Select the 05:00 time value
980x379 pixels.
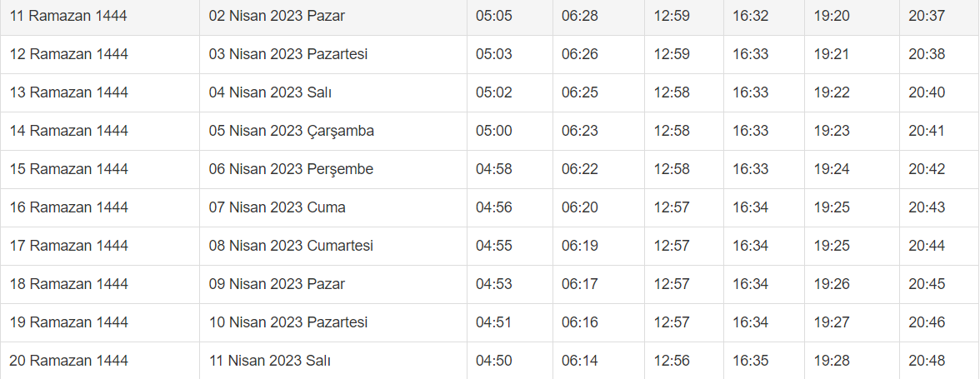click(x=494, y=131)
